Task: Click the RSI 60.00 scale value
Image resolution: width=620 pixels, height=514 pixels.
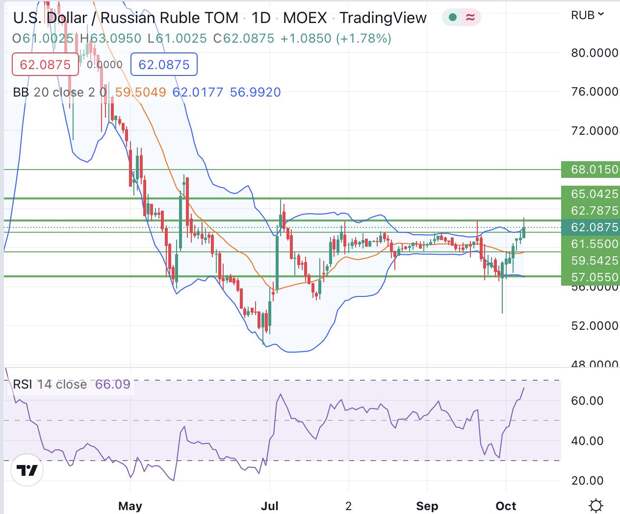Action: [587, 401]
